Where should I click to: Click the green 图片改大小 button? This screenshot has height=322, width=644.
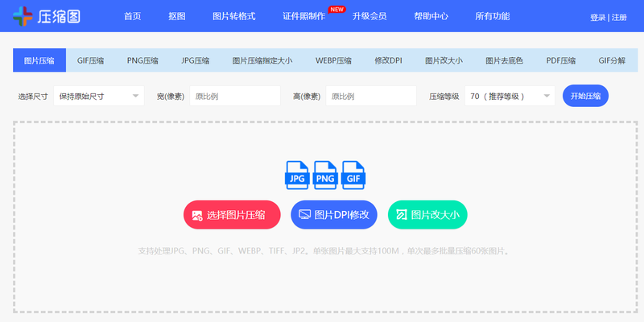pos(427,215)
